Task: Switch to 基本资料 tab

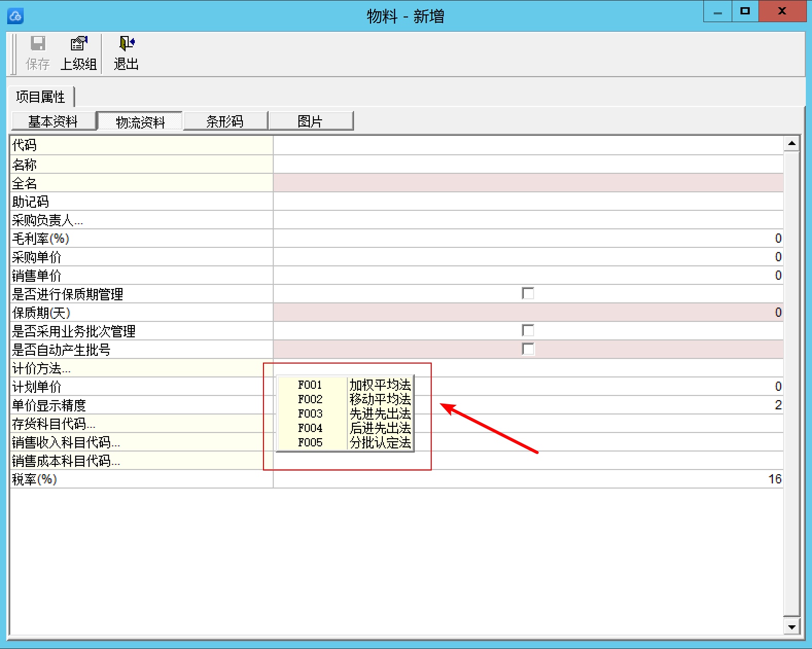Action: click(54, 121)
